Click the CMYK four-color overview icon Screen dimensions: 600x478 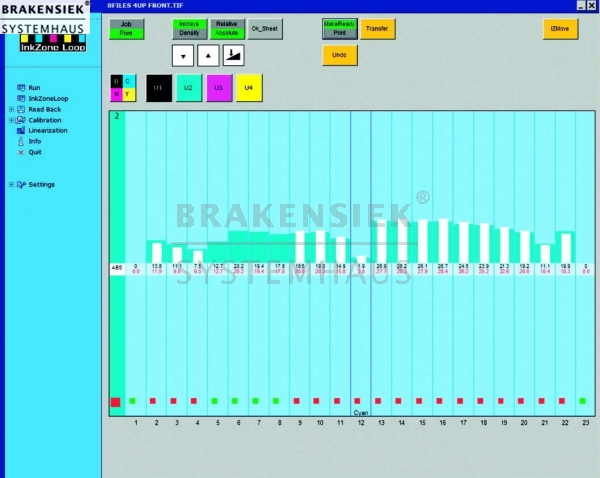(x=123, y=88)
